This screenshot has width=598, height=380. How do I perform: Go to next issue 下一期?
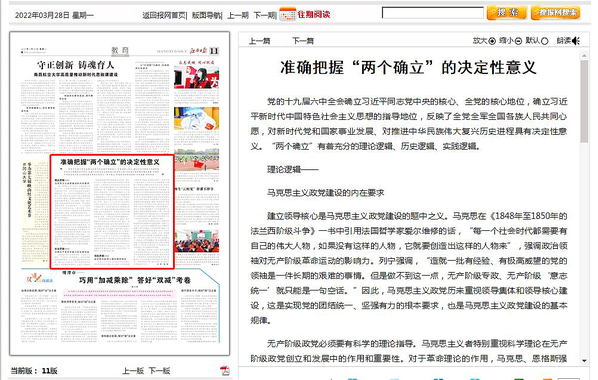[264, 15]
